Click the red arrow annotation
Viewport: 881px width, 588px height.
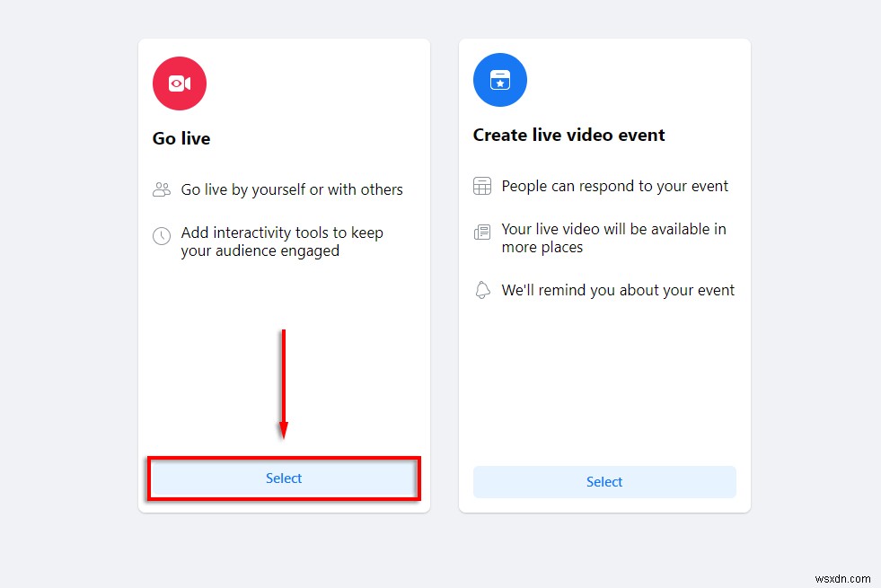(284, 386)
